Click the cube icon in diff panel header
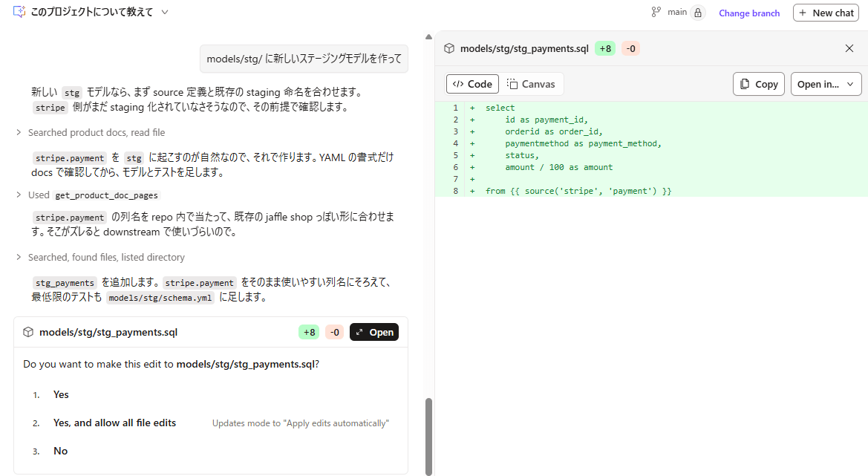This screenshot has height=476, width=868. click(449, 48)
